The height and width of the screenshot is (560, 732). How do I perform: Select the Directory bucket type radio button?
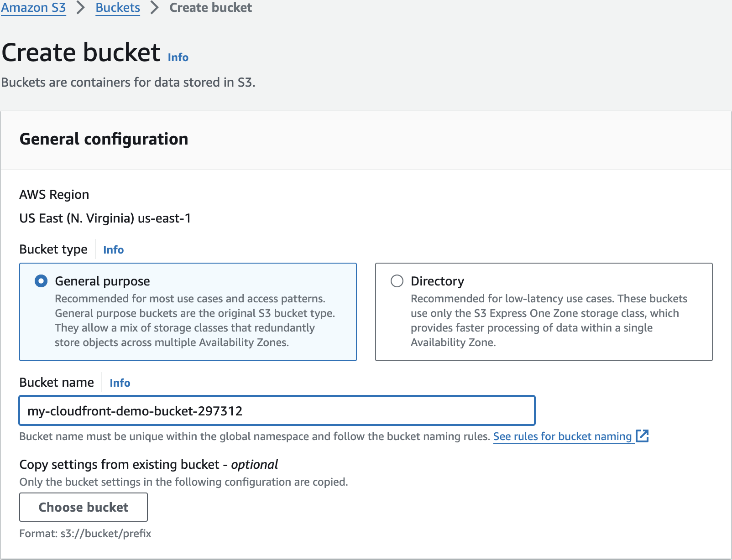(x=397, y=281)
